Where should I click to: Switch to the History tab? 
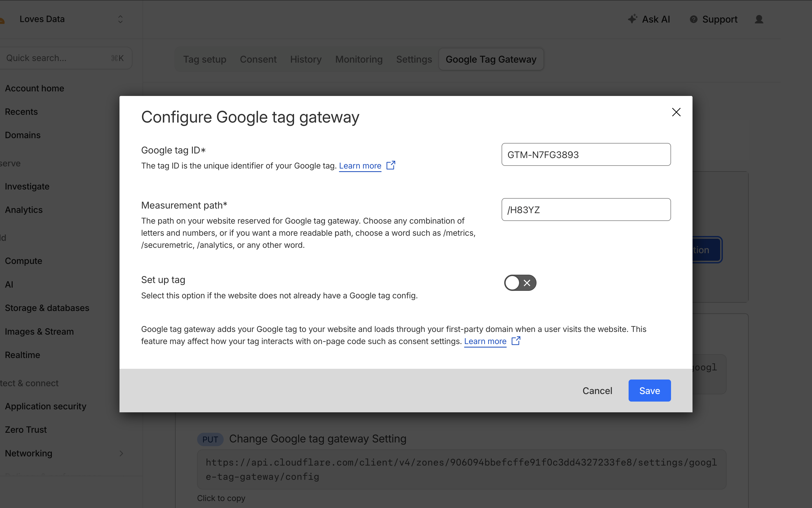coord(306,59)
